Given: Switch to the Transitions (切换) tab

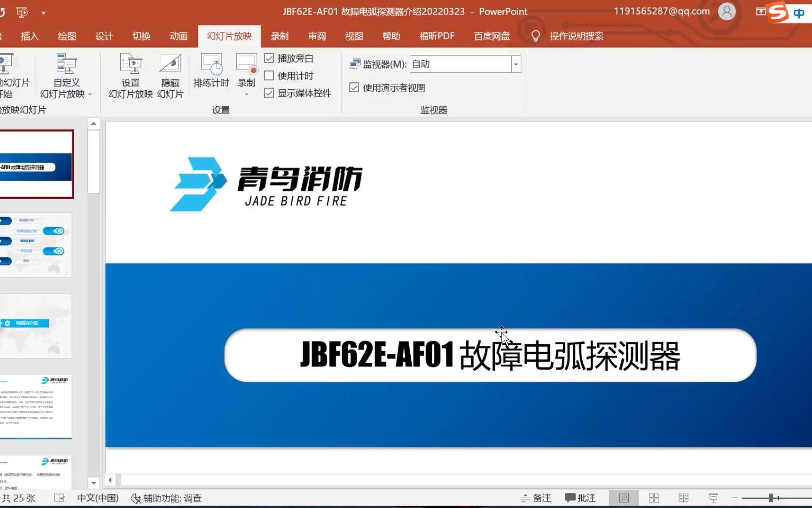Looking at the screenshot, I should 141,36.
